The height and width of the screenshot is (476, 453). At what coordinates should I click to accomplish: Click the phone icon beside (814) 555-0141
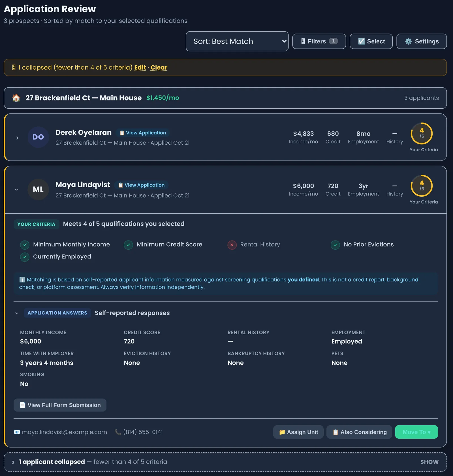[118, 432]
